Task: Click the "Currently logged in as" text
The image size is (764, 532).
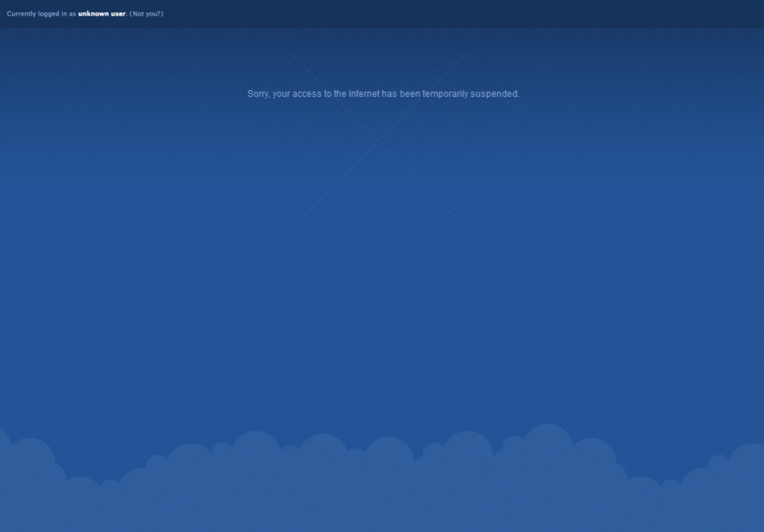Action: (x=42, y=13)
